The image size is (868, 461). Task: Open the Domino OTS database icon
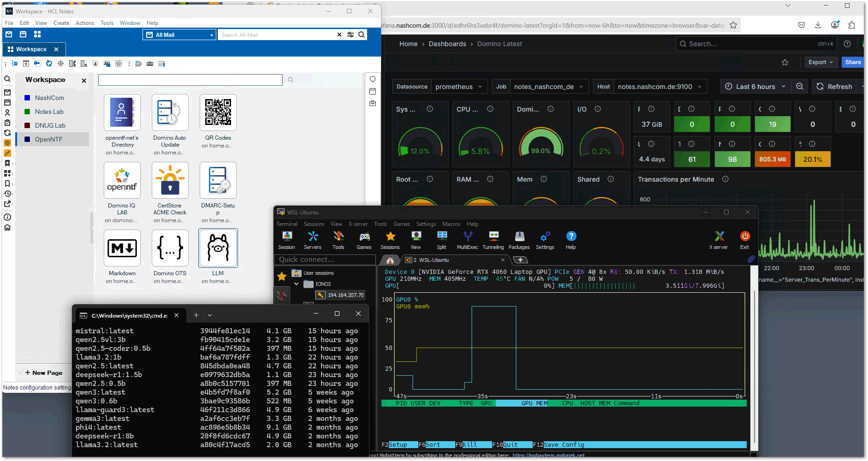170,248
